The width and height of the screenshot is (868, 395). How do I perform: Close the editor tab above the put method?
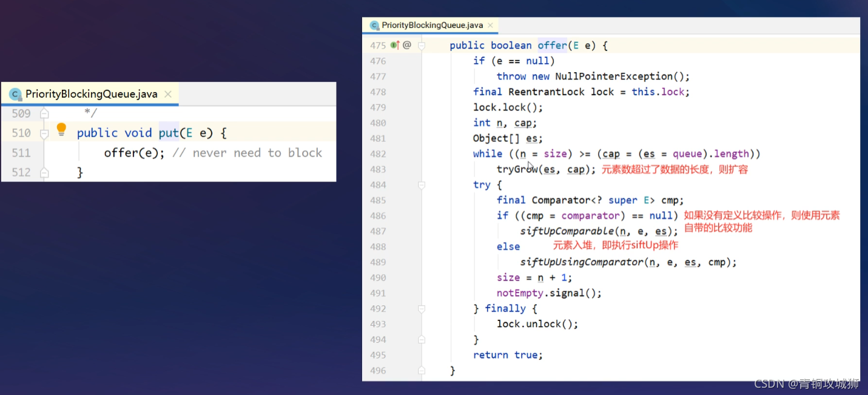click(168, 94)
